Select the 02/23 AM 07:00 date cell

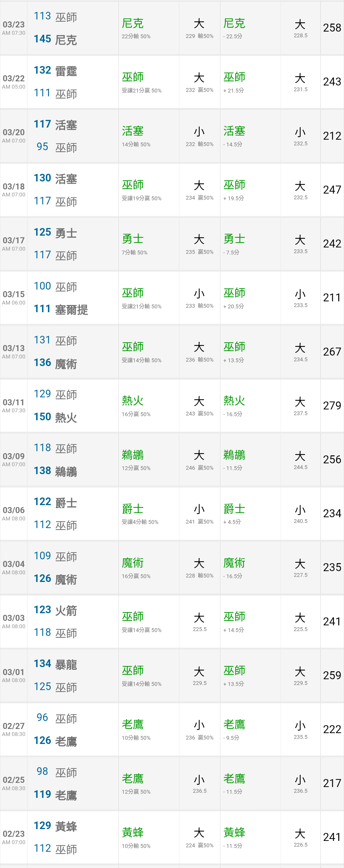(x=13, y=837)
